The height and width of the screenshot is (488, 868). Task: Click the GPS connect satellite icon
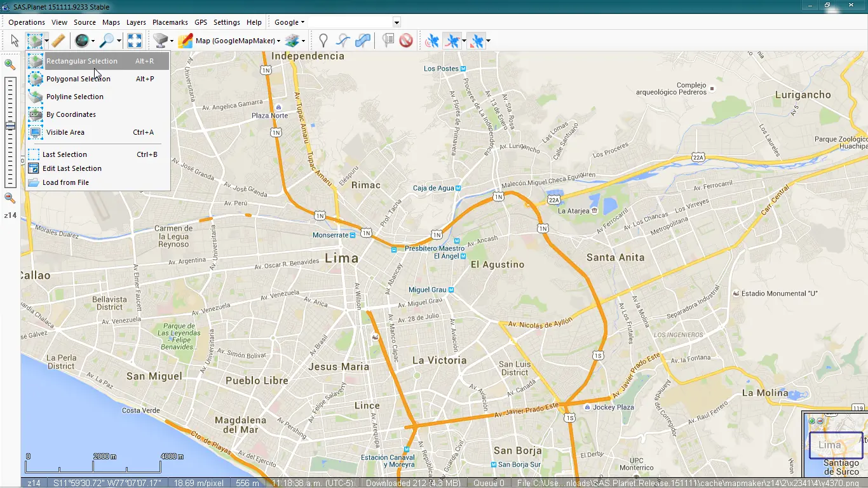[432, 41]
